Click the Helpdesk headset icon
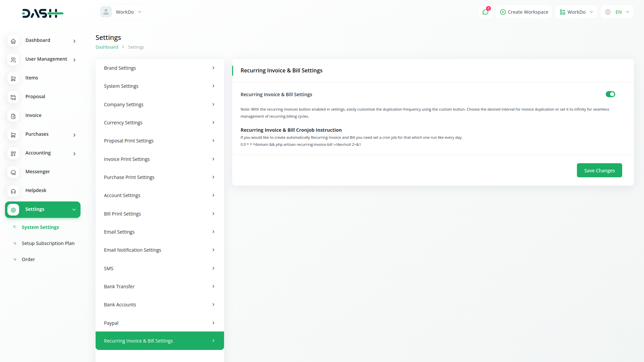This screenshot has width=644, height=362. click(x=13, y=191)
